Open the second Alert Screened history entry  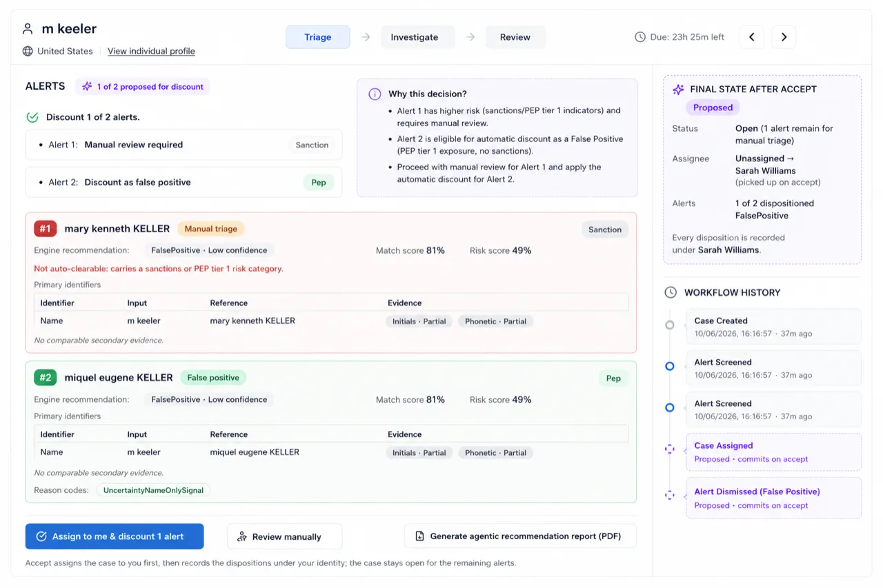(773, 409)
